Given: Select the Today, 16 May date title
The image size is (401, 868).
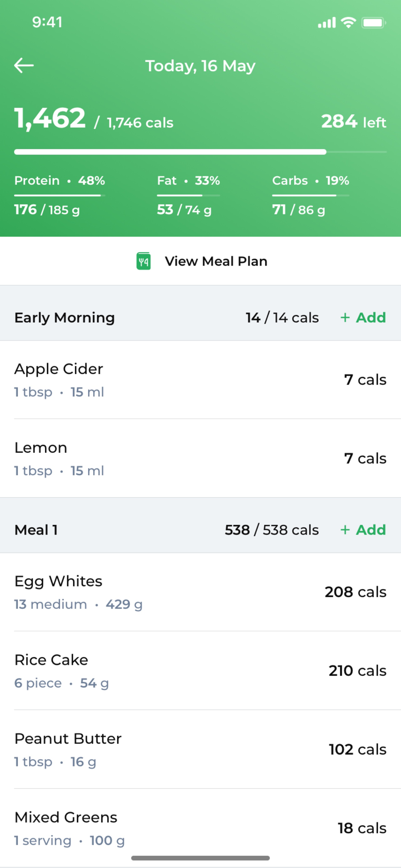Looking at the screenshot, I should coord(200,66).
